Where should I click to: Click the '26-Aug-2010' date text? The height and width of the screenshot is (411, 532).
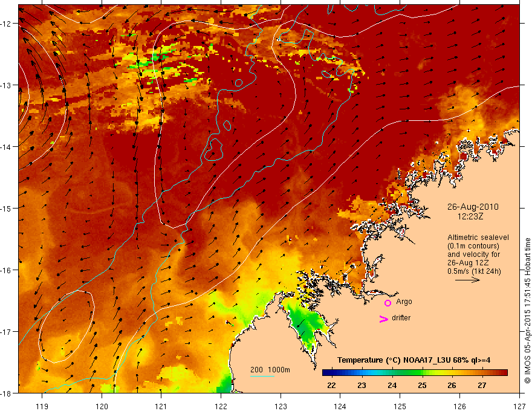[x=473, y=207]
